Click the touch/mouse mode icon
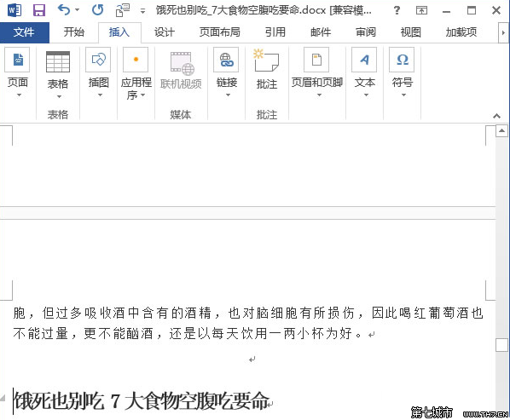The height and width of the screenshot is (420, 510). pyautogui.click(x=123, y=10)
